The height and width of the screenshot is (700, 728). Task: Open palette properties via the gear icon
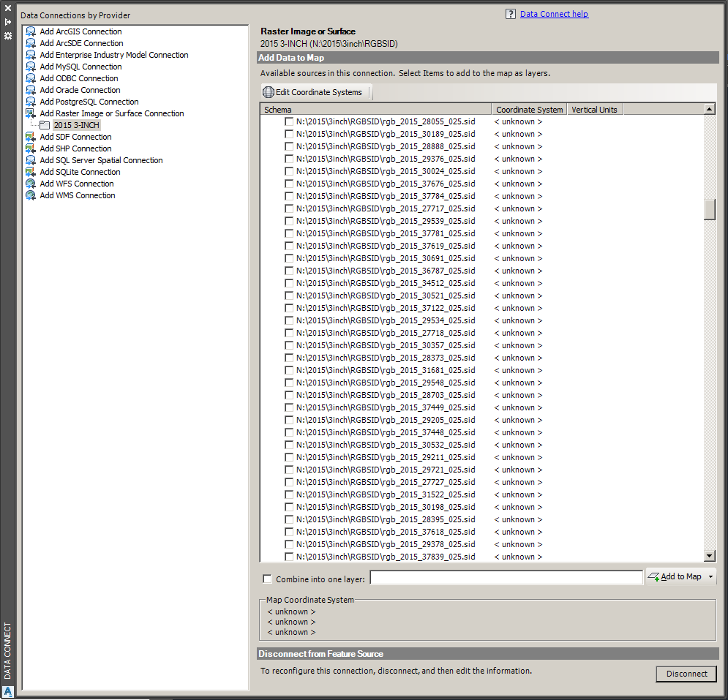[x=8, y=36]
